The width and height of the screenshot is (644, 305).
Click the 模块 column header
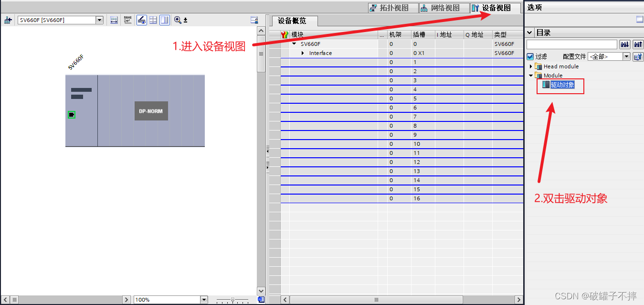click(x=334, y=35)
